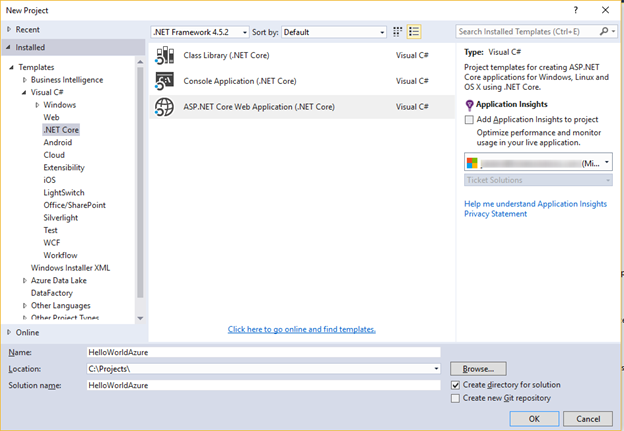This screenshot has width=624, height=431.
Task: Click the templates tree vertical scrollbar
Action: [140, 183]
